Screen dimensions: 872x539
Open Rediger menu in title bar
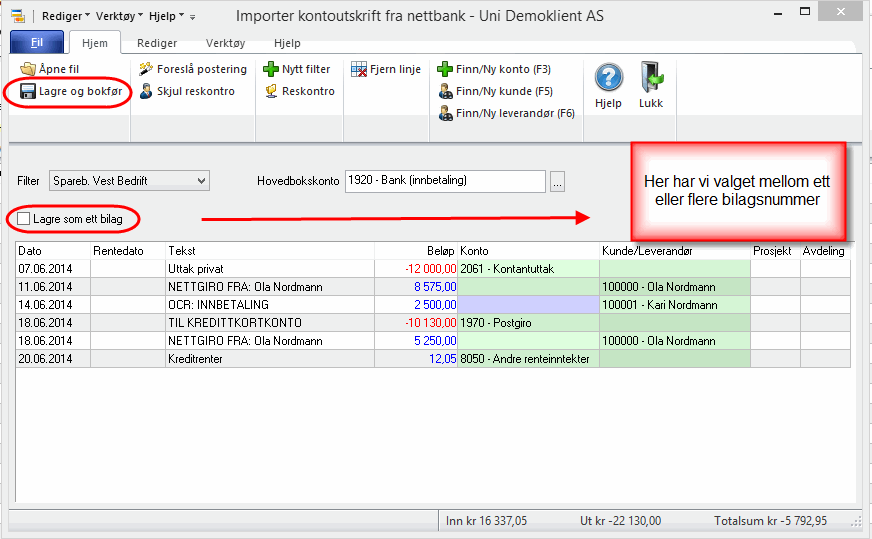(x=65, y=17)
